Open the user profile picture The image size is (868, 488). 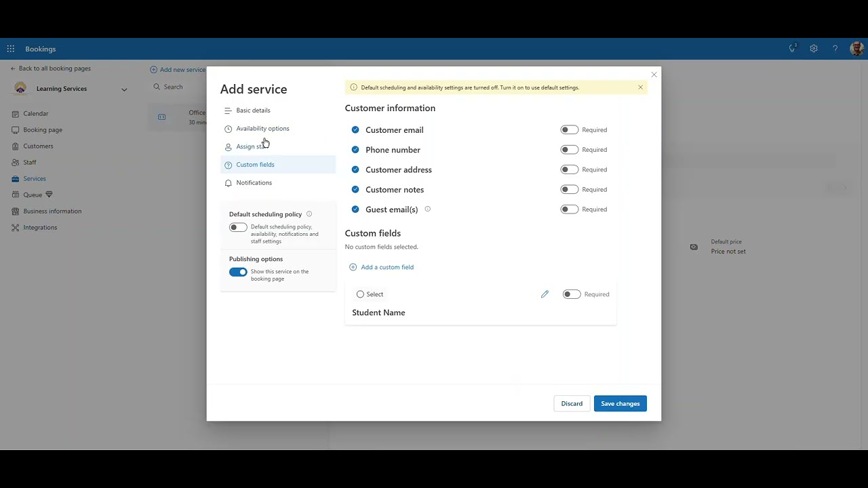tap(856, 49)
